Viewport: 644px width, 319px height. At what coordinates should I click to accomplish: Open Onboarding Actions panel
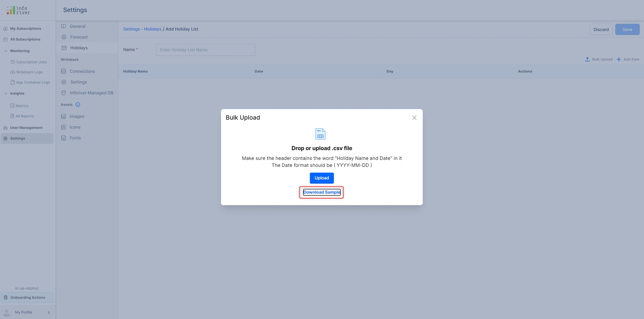[27, 297]
